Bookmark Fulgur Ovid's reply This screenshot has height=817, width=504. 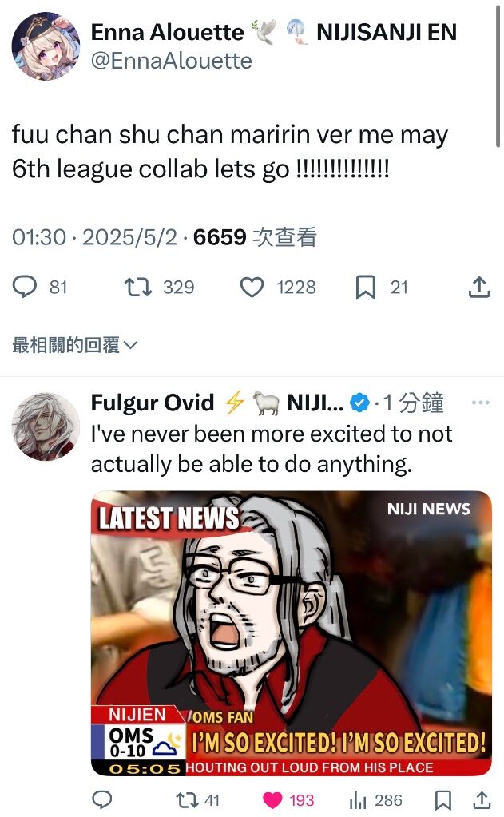(x=443, y=799)
